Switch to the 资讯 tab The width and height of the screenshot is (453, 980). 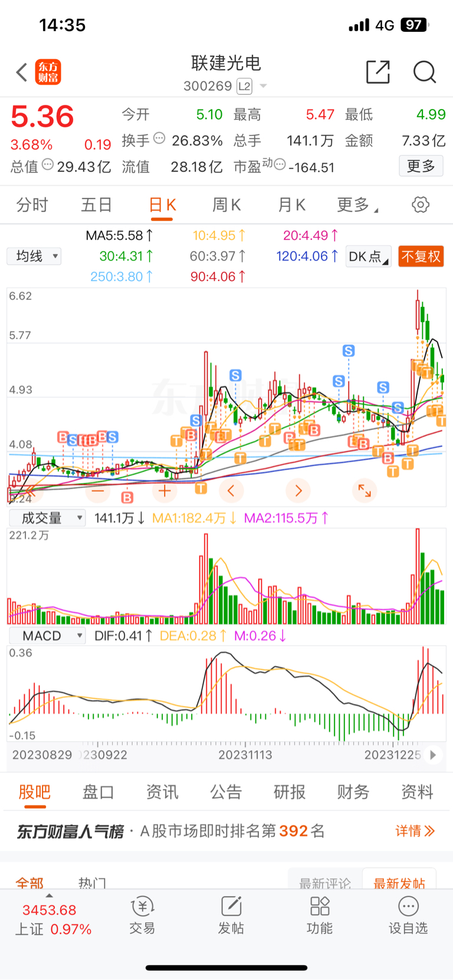(162, 792)
